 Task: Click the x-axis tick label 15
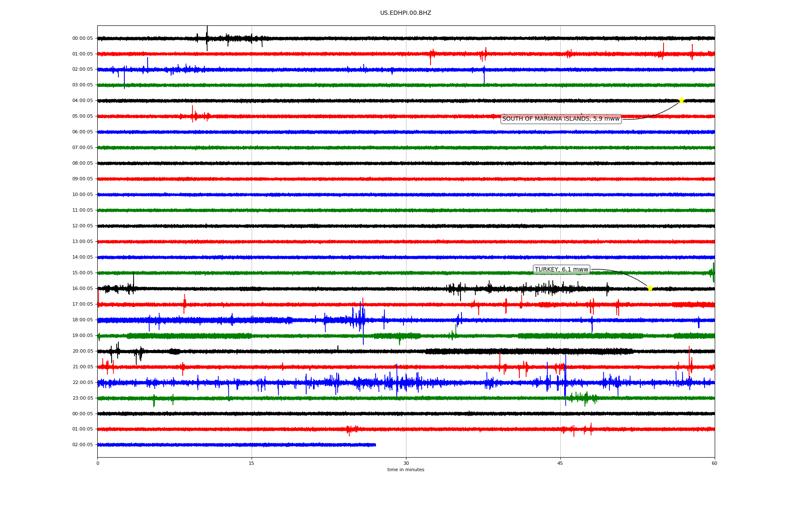pos(252,464)
